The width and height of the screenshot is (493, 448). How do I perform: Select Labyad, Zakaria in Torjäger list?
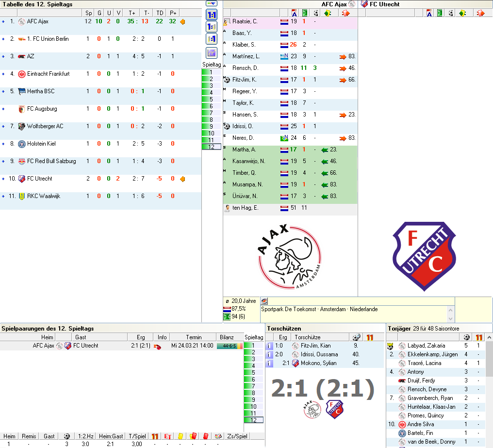click(436, 346)
